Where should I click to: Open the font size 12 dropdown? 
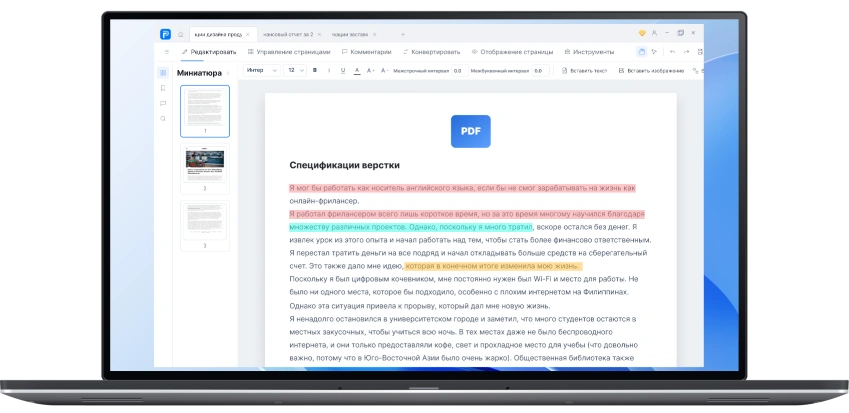tap(295, 70)
